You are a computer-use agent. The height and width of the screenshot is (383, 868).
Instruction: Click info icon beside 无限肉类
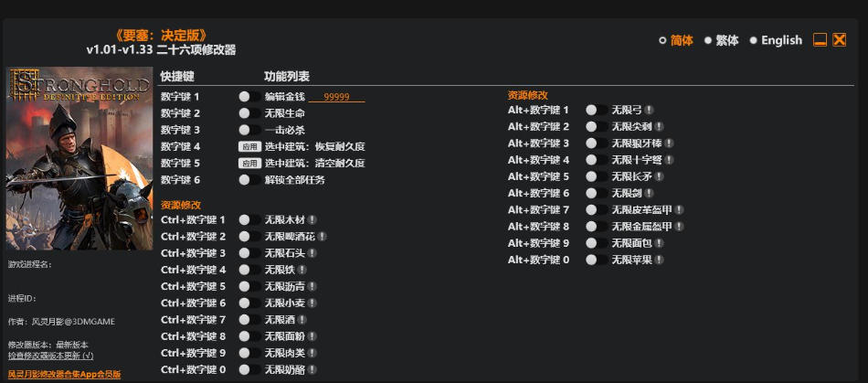tap(312, 353)
